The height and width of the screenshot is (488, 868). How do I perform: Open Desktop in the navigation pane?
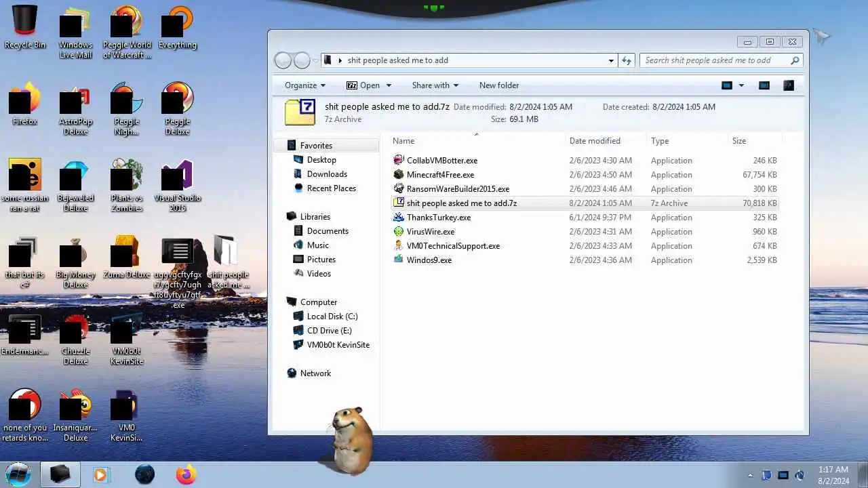tap(321, 160)
